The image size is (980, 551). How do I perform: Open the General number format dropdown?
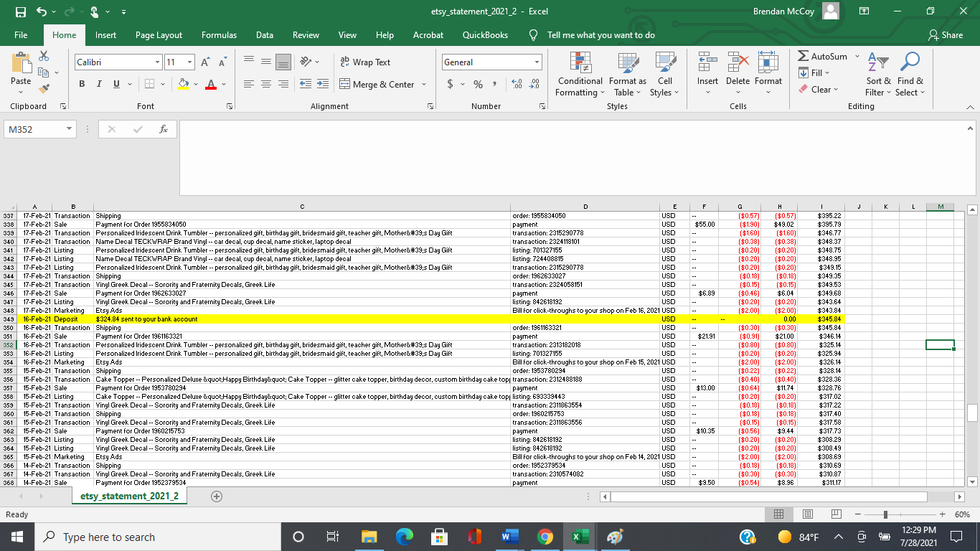[537, 62]
